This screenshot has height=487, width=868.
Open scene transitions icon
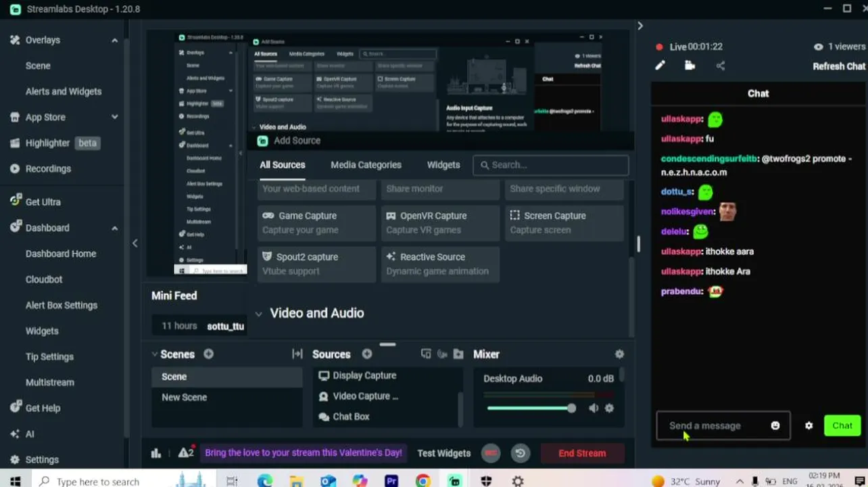[297, 354]
